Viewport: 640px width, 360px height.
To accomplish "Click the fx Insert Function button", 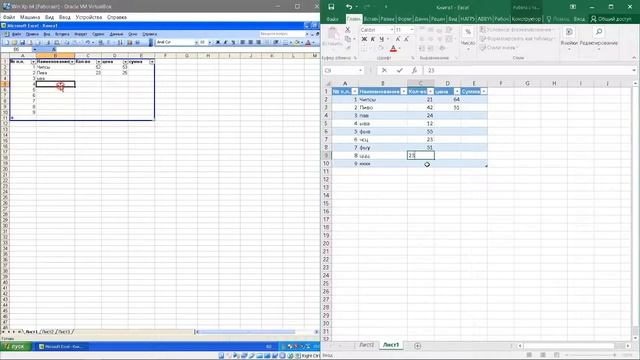I will [414, 70].
